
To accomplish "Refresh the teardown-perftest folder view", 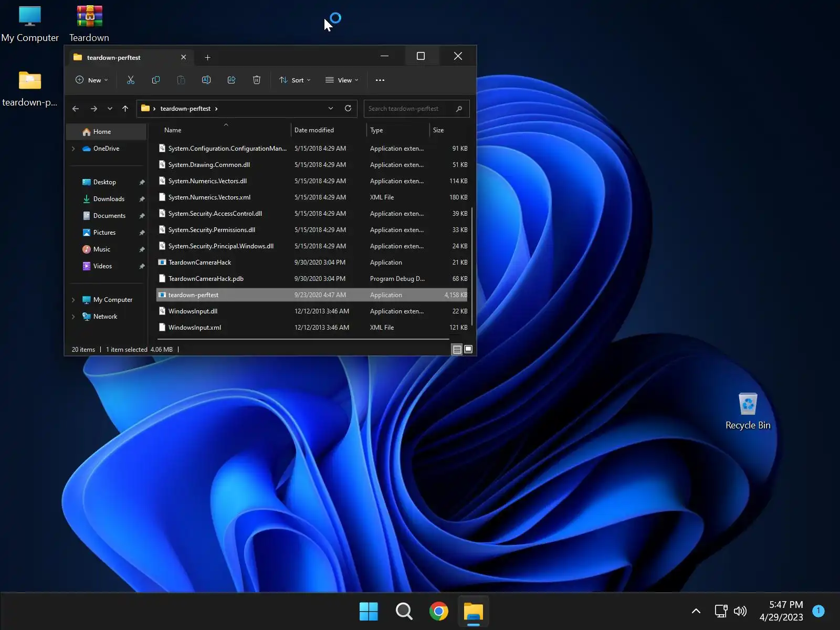I will [x=348, y=108].
